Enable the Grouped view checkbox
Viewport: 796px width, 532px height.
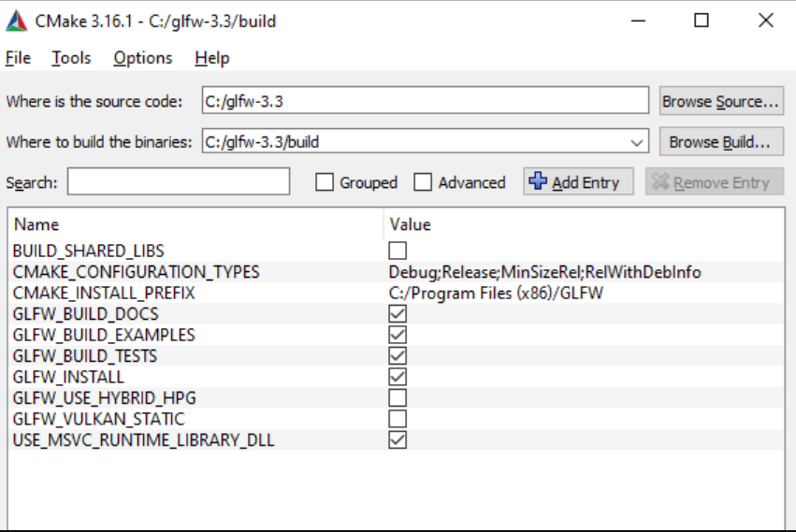pos(325,182)
